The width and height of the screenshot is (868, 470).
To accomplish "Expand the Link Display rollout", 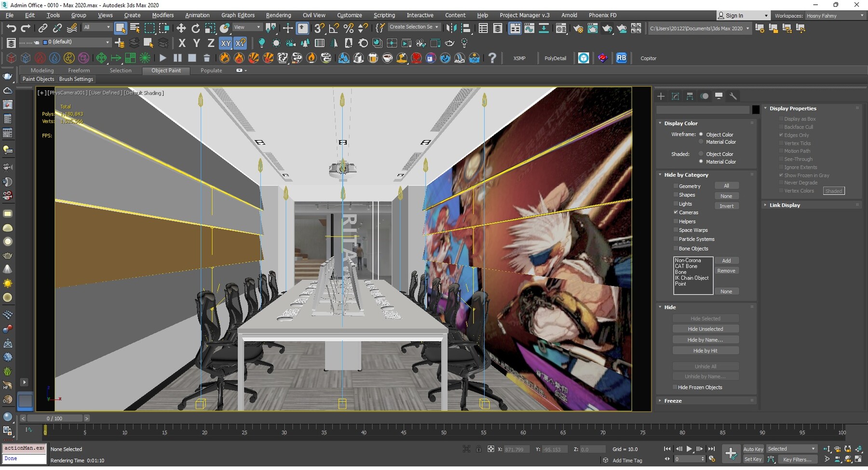I will (x=784, y=205).
